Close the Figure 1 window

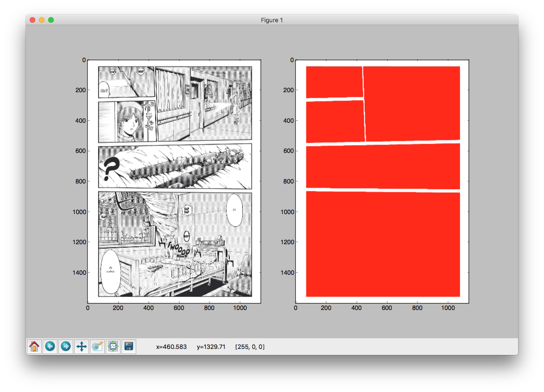coord(32,20)
